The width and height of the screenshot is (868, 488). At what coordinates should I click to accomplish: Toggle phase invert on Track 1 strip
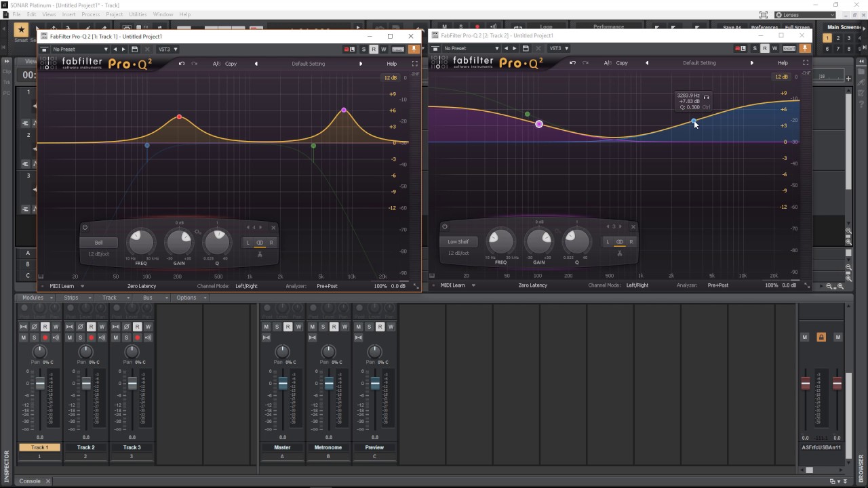(34, 327)
